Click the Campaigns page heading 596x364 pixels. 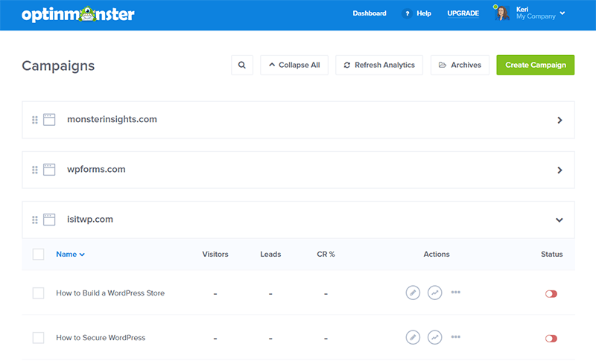58,66
